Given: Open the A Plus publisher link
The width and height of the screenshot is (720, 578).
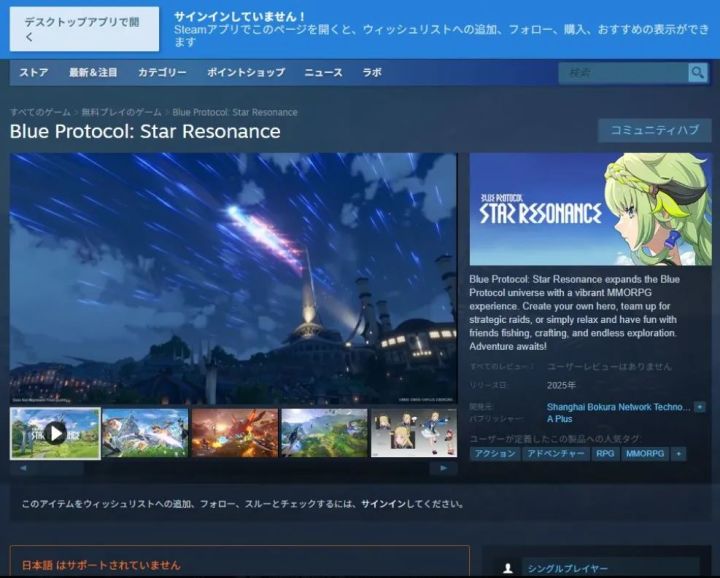Looking at the screenshot, I should pyautogui.click(x=559, y=419).
